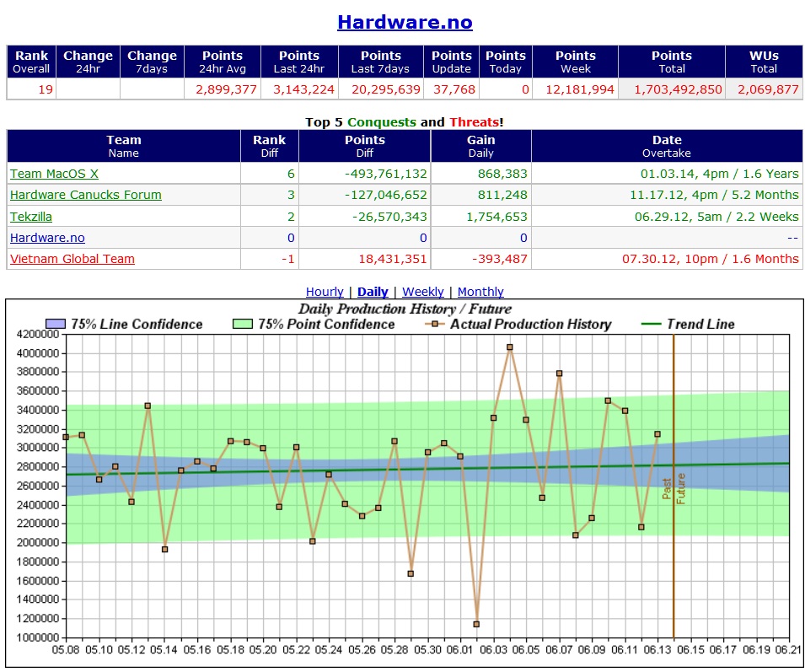Viewport: 805px width, 672px height.
Task: Click the Team Name column header
Action: click(123, 146)
